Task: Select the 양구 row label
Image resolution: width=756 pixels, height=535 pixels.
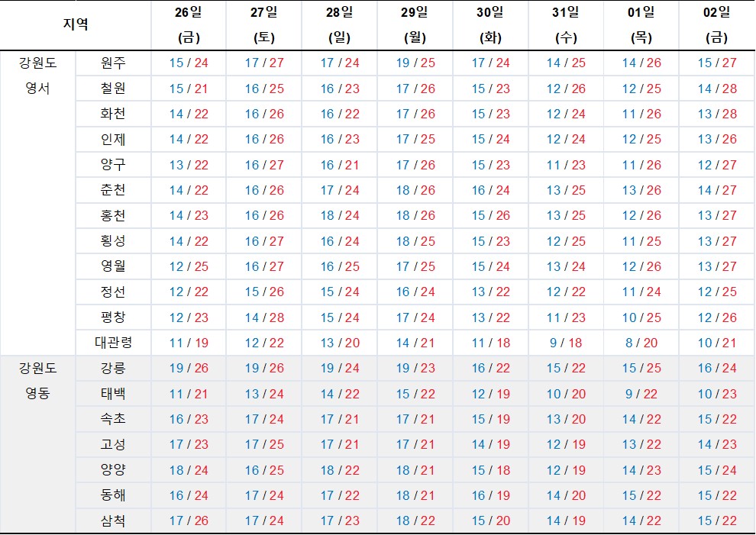Action: point(113,165)
